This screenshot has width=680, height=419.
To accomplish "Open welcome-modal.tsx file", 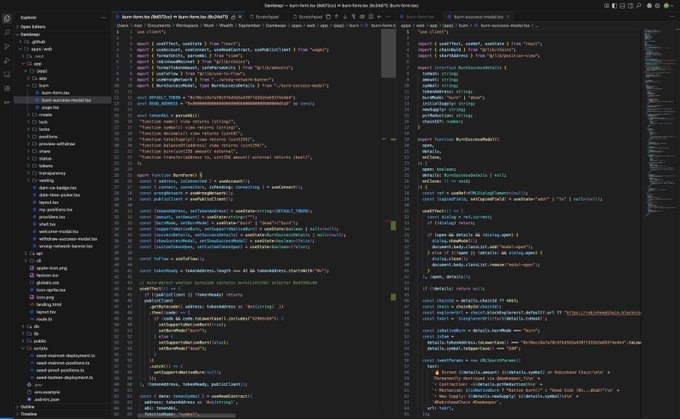I will point(59,232).
